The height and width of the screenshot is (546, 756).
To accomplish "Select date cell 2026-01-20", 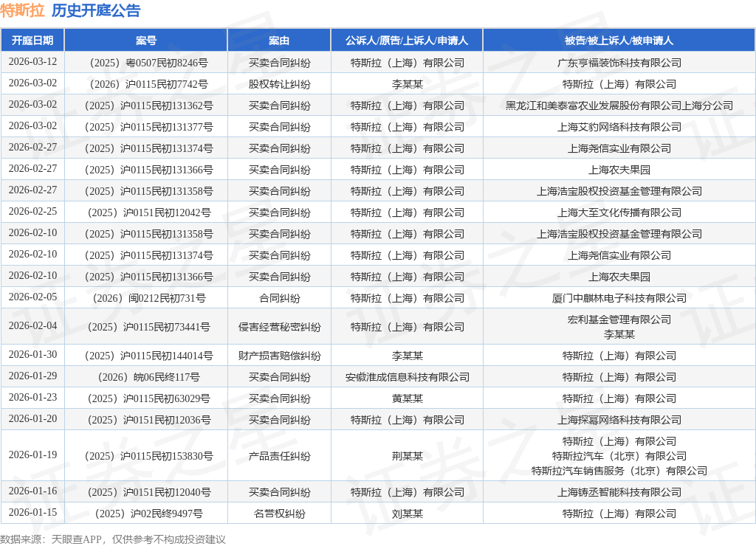I will 32,419.
